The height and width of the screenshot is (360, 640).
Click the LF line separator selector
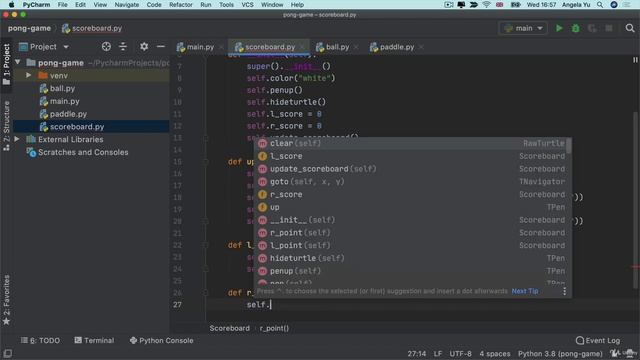438,354
